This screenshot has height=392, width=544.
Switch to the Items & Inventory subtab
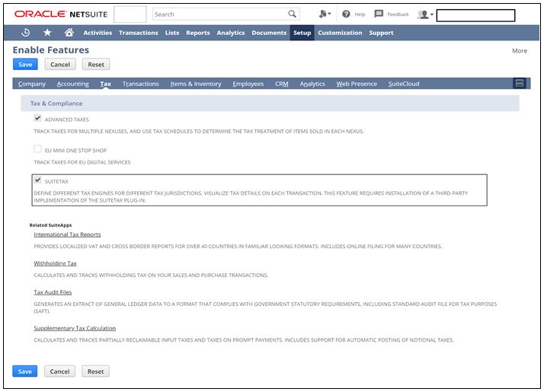click(196, 84)
